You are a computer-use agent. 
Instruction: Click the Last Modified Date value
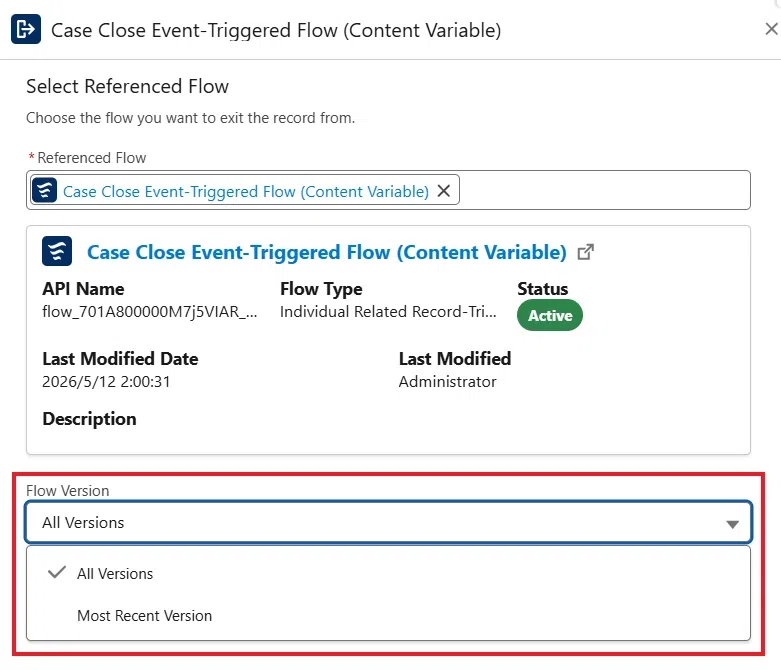(x=106, y=382)
